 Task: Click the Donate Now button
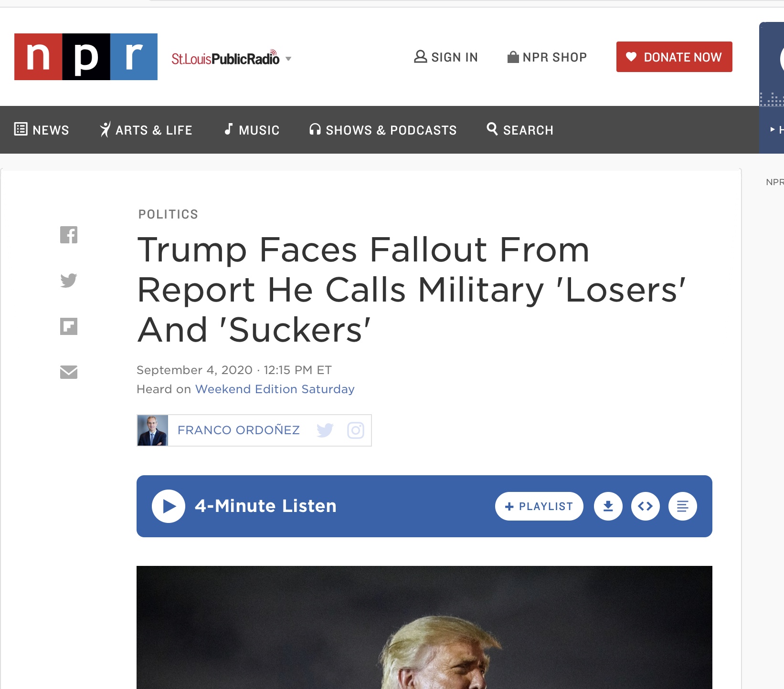click(x=674, y=57)
